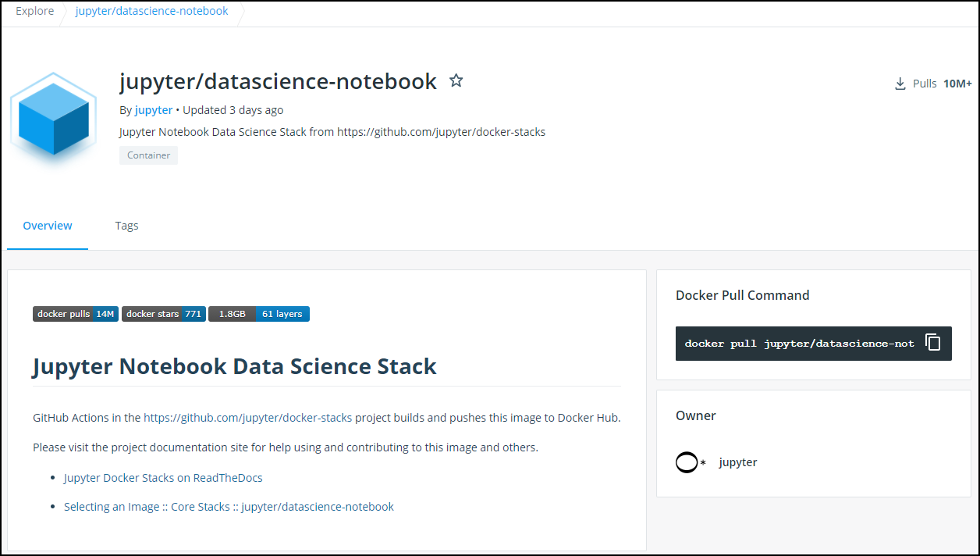980x556 pixels.
Task: Click the Jupyter Notebook Data Science Stack heading
Action: click(235, 366)
